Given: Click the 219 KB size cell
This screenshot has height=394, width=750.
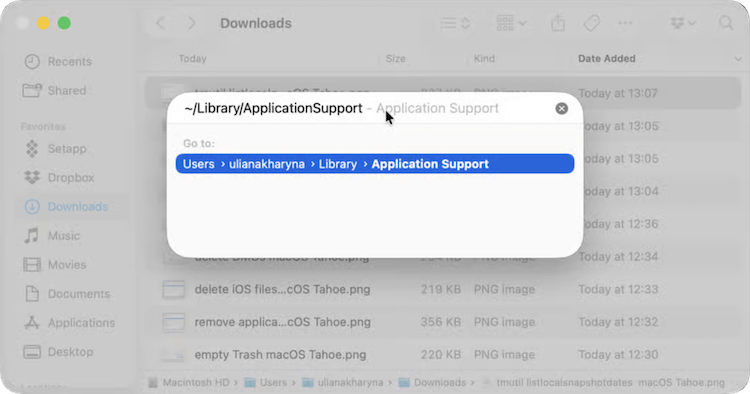Looking at the screenshot, I should (441, 289).
